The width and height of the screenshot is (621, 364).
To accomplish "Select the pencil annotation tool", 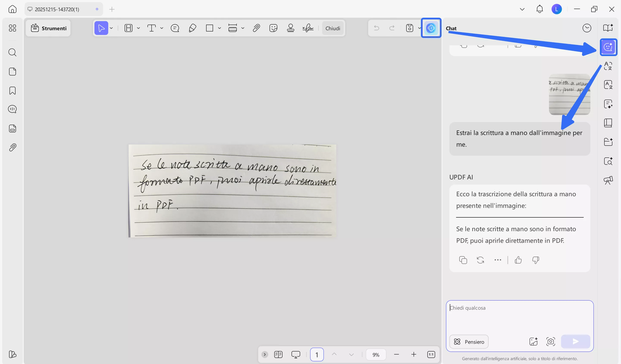I will (x=193, y=28).
